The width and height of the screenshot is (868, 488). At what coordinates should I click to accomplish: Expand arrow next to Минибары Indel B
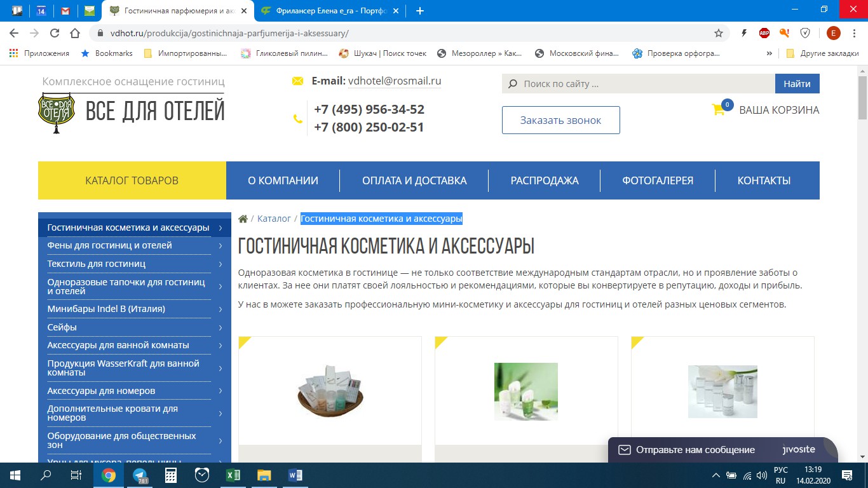click(x=220, y=309)
